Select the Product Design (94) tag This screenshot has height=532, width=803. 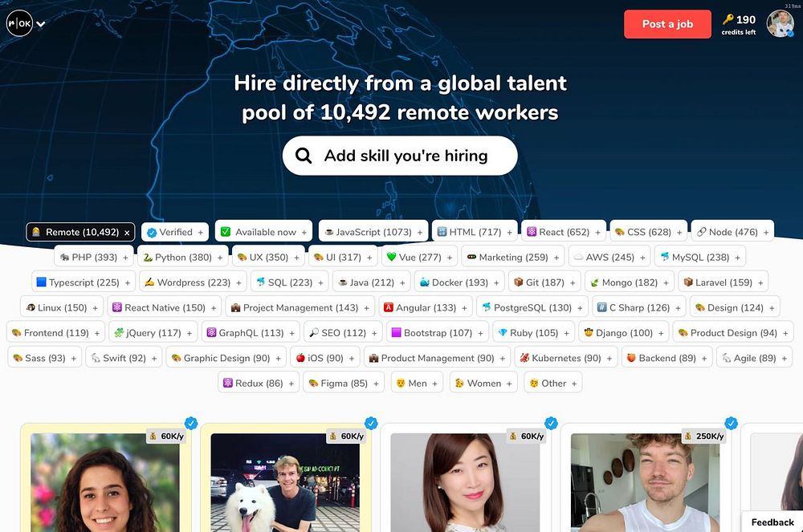click(x=733, y=333)
